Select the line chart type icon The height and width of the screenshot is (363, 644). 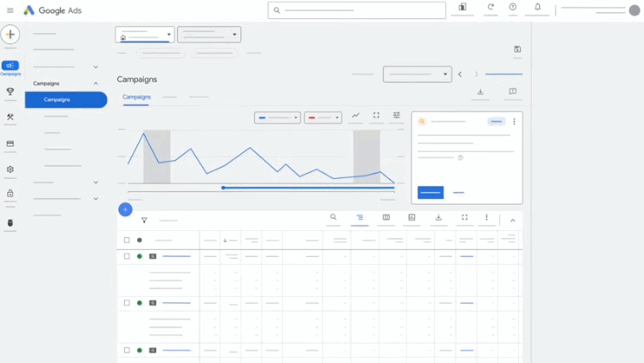pos(356,115)
